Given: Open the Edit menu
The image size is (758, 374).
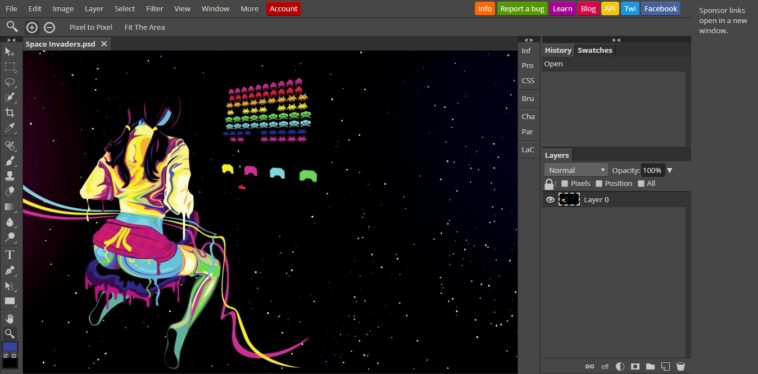Looking at the screenshot, I should tap(34, 9).
